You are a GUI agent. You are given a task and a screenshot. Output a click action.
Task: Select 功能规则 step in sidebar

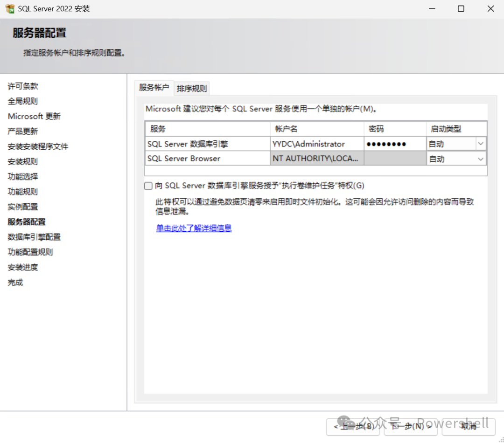(x=23, y=192)
